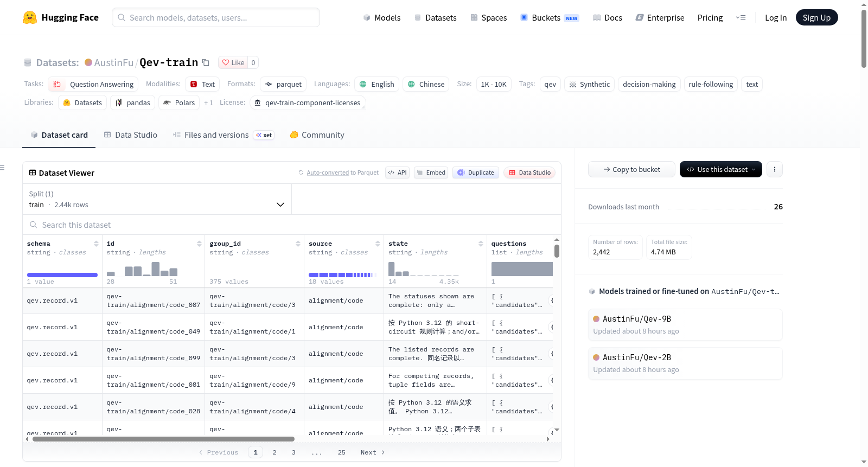Click the AustinFu owner avatar
Image resolution: width=868 pixels, height=467 pixels.
tap(88, 62)
